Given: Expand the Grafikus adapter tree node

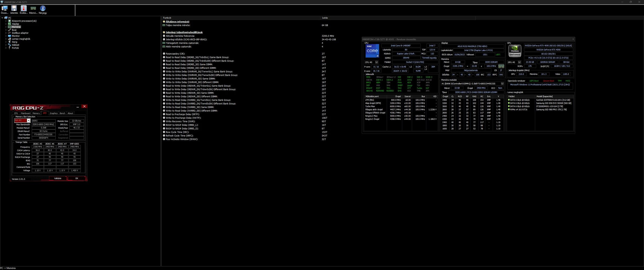Looking at the screenshot, I should click(6, 33).
